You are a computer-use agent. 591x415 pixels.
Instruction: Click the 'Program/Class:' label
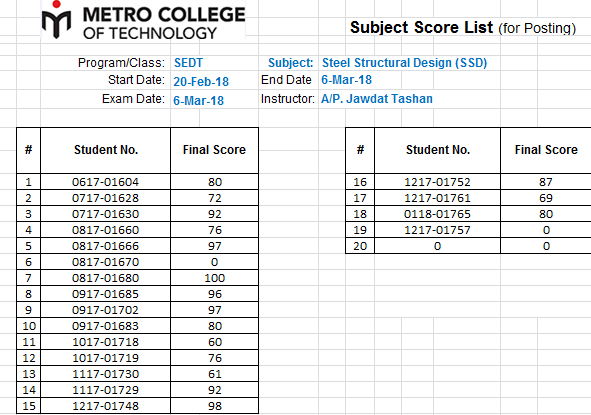pos(121,63)
